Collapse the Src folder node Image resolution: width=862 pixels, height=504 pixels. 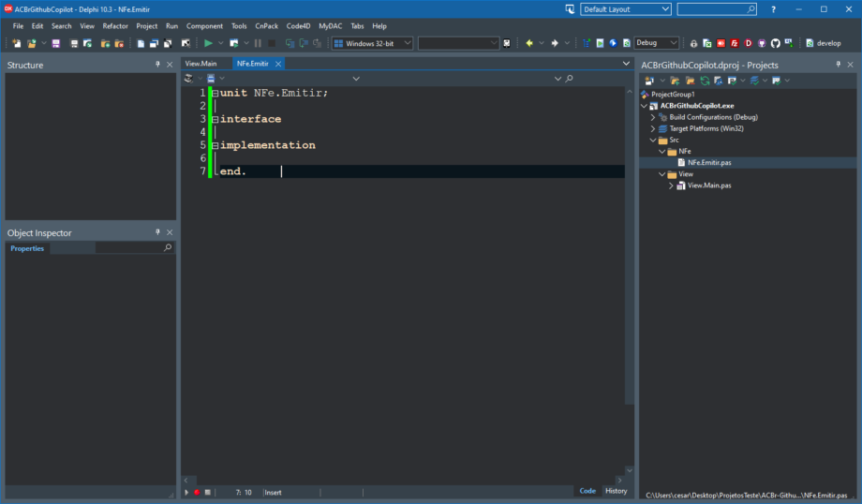click(x=653, y=141)
